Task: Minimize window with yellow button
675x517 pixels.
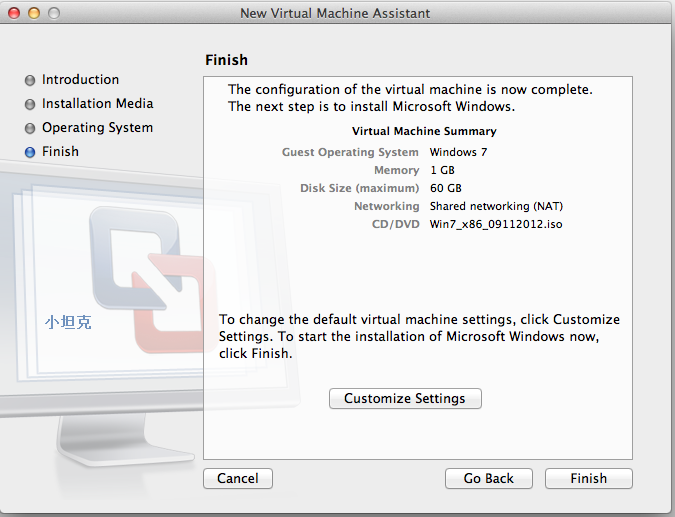Action: click(x=34, y=13)
